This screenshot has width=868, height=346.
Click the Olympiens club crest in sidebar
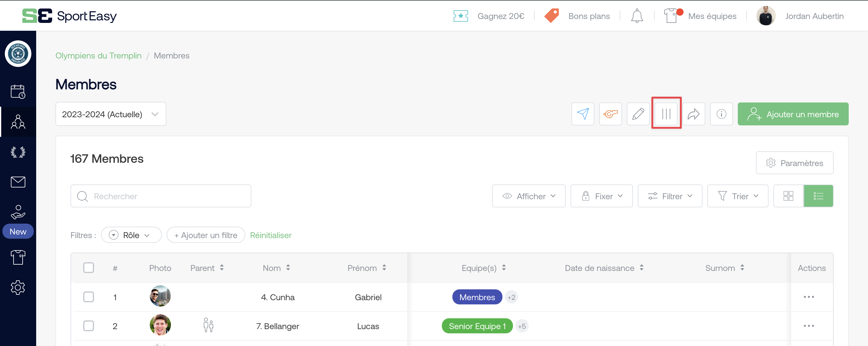tap(18, 54)
